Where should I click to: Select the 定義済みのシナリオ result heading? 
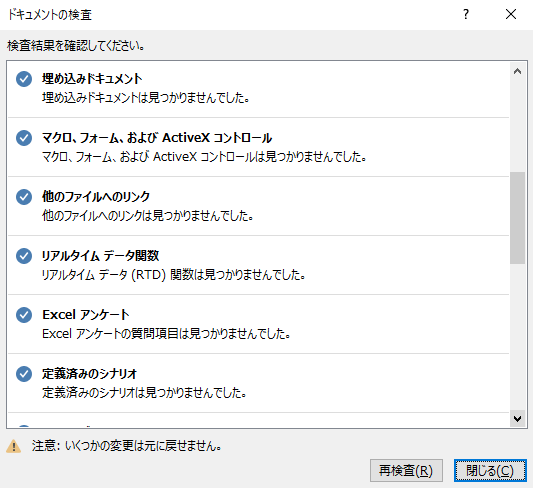pyautogui.click(x=89, y=374)
